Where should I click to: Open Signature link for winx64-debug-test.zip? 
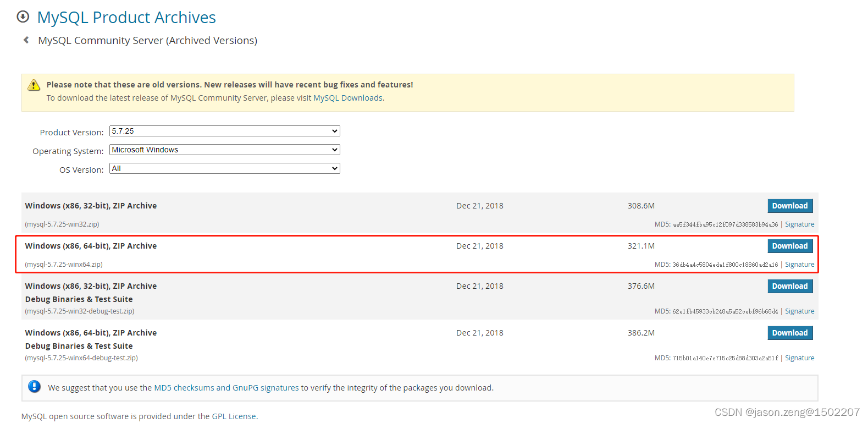pos(799,358)
